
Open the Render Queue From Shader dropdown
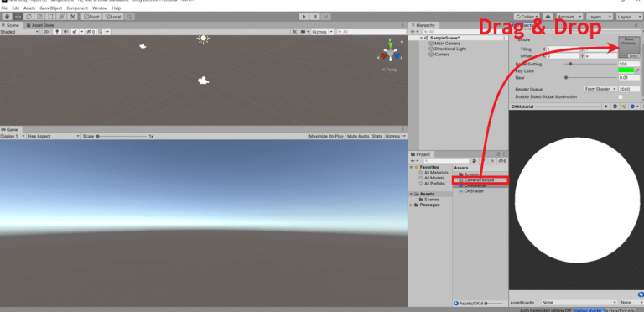click(x=600, y=89)
